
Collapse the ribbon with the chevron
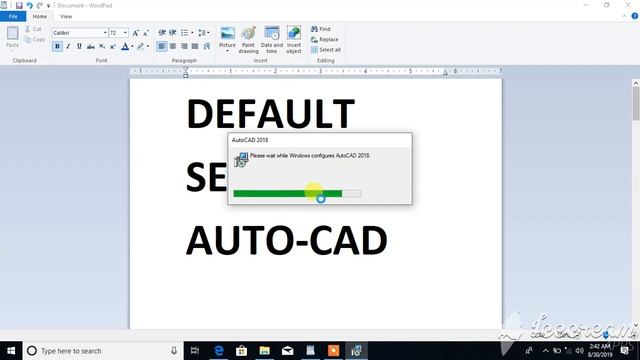click(624, 16)
